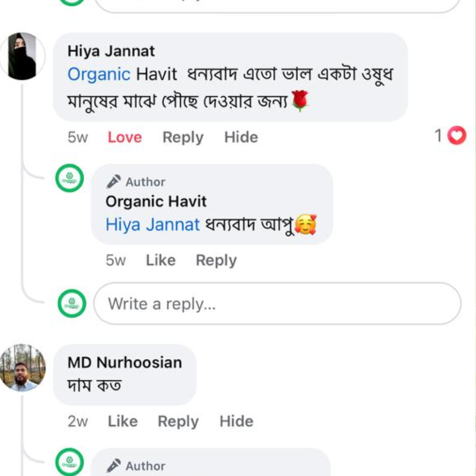
Task: Click Organic Havit avatar beside first reply
Action: point(69,178)
